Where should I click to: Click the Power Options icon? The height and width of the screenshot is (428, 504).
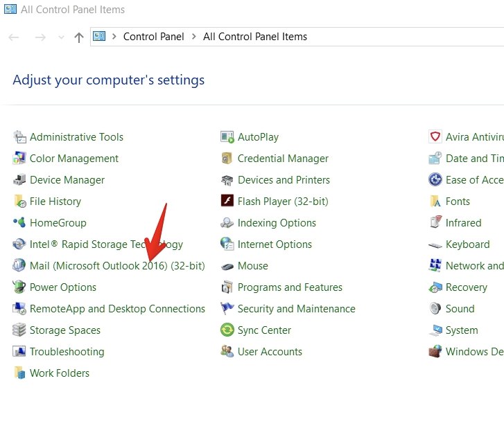(x=19, y=287)
